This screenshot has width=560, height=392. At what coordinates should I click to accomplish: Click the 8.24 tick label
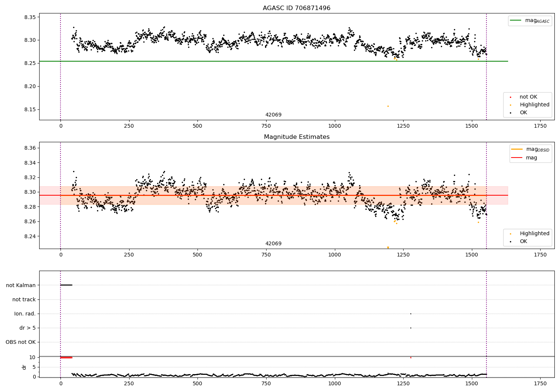30,236
